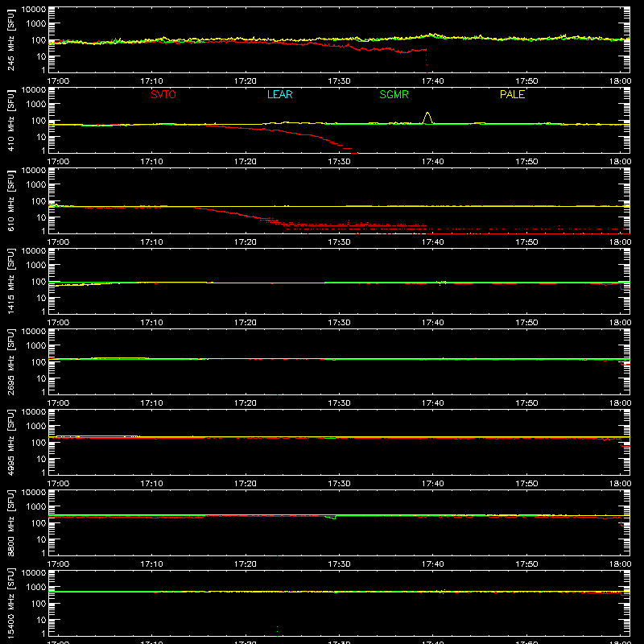Select the 245 MHz [SFU] axis title
The width and height of the screenshot is (644, 644).
[x=10, y=39]
